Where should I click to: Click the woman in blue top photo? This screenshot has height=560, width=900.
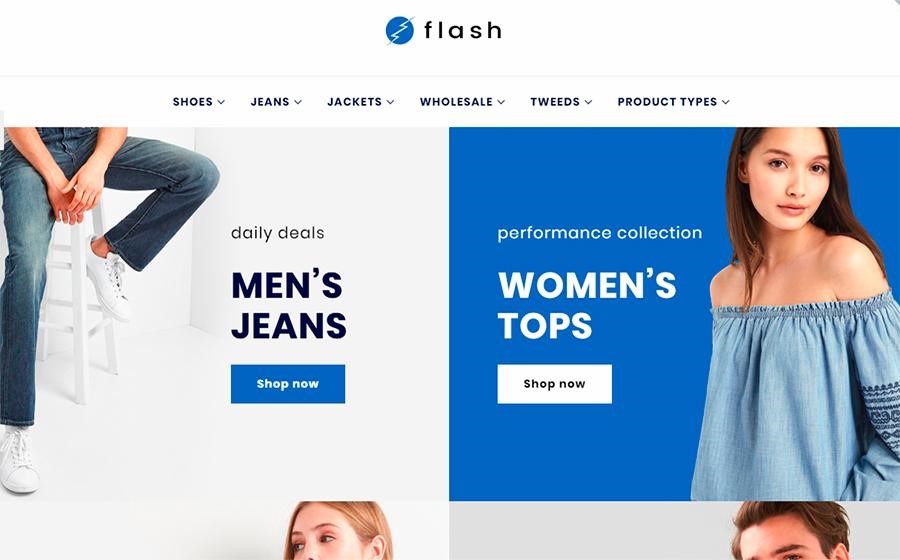[798, 314]
